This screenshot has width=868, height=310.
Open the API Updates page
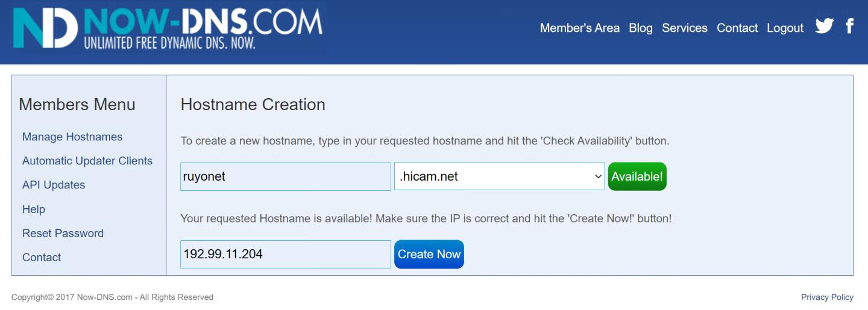pyautogui.click(x=54, y=185)
